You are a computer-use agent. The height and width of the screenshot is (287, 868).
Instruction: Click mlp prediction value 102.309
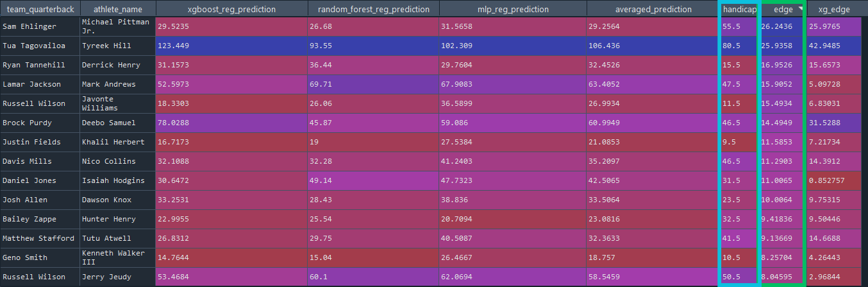(x=513, y=46)
